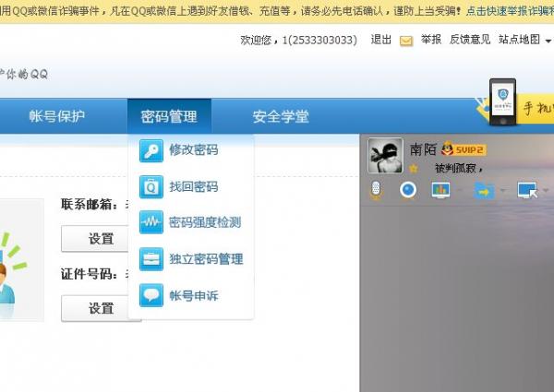Click the presentation chart icon in QQ panel
554x392 pixels.
point(440,190)
